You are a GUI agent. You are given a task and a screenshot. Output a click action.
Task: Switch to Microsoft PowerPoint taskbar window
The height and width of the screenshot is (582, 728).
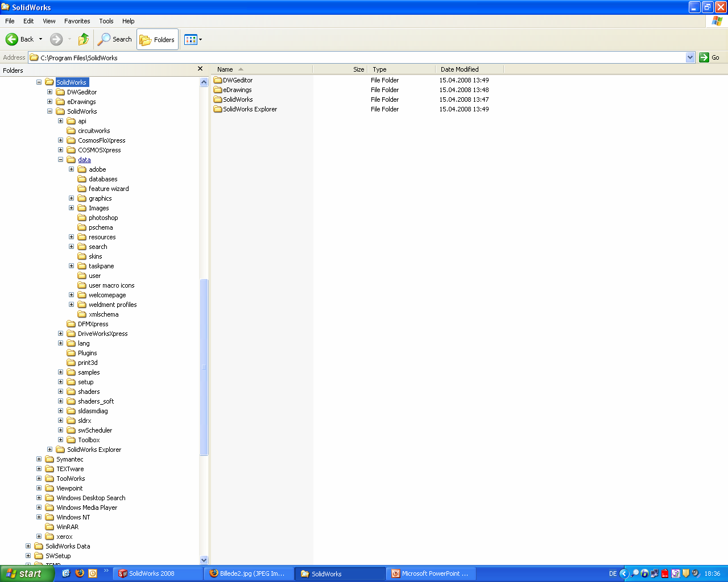pyautogui.click(x=431, y=573)
